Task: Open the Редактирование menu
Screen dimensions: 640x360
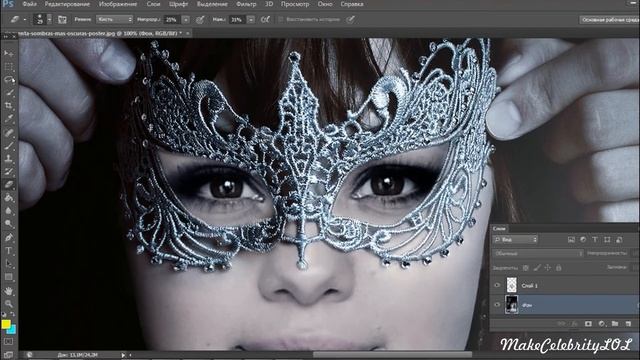Action: click(x=67, y=4)
